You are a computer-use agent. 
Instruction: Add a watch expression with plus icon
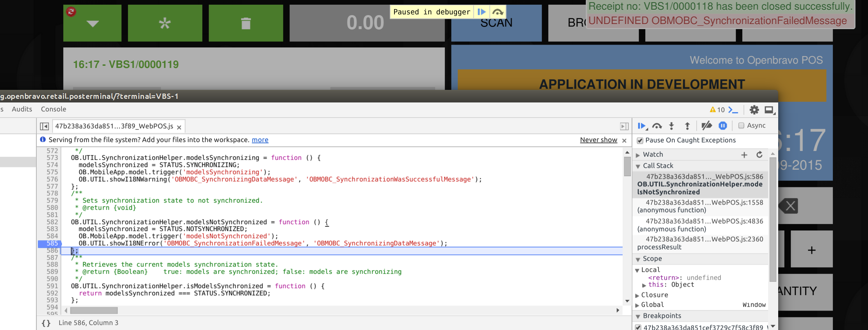tap(744, 155)
